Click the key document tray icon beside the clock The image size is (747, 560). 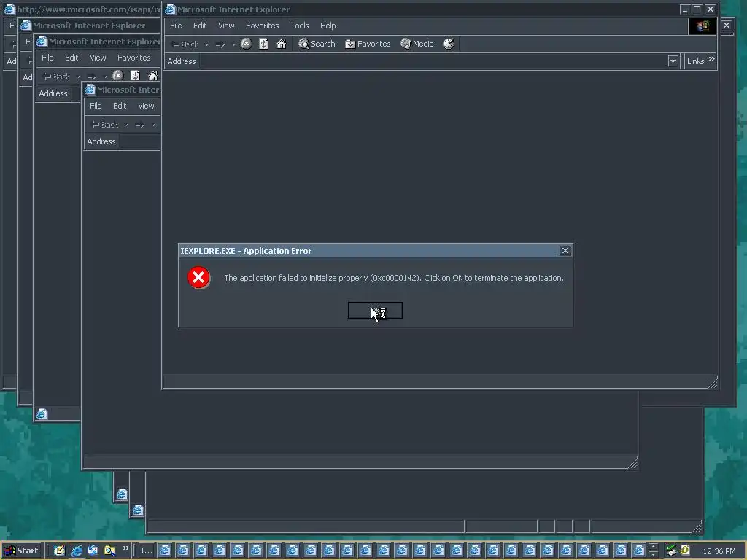685,551
